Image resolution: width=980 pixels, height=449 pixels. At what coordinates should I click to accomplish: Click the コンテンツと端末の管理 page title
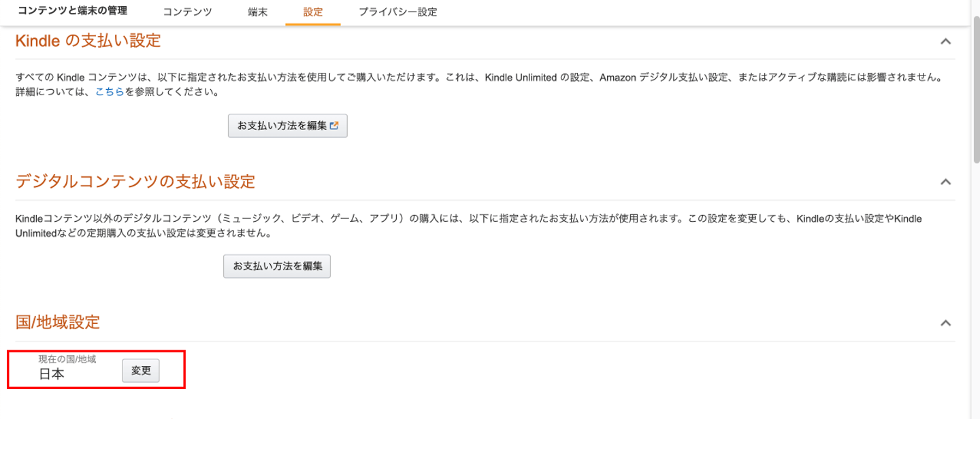(x=72, y=11)
